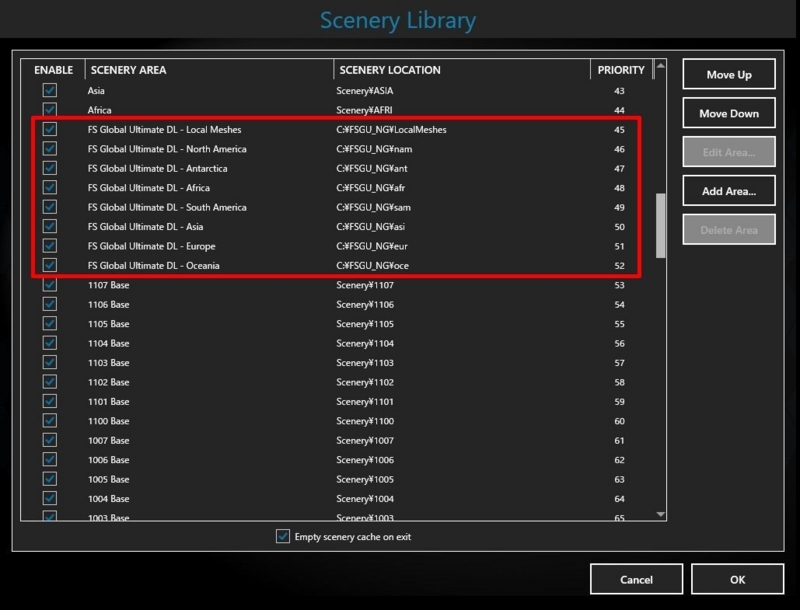The width and height of the screenshot is (800, 610).
Task: Disable FS Global Ultimate DL - Local Meshes
Action: point(49,129)
